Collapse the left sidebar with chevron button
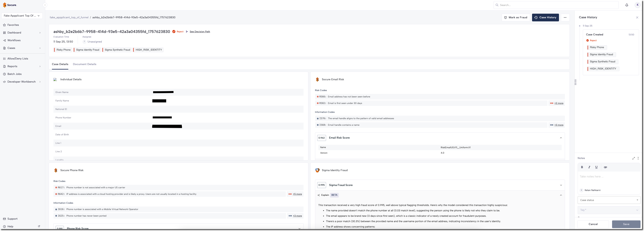Screen dimensions: 644x231 45,5
